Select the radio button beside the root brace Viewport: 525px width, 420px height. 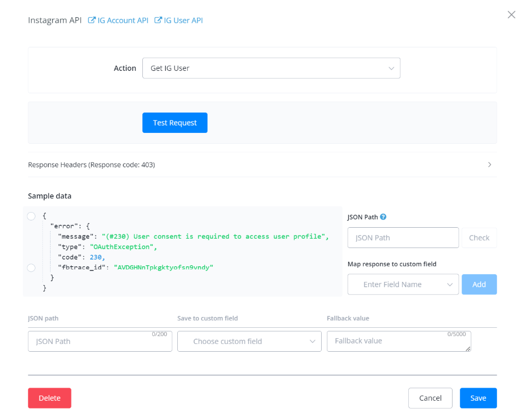[x=31, y=216]
